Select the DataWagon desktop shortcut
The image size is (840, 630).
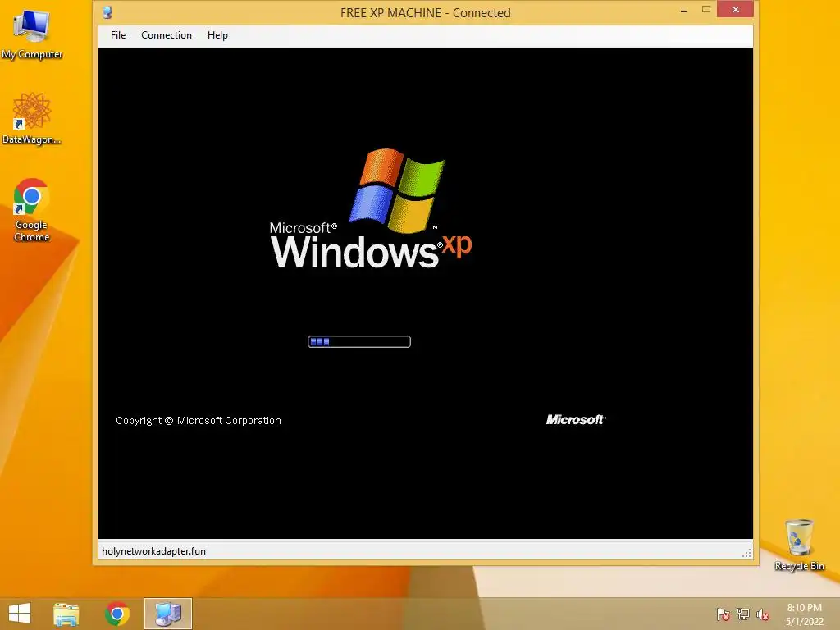tap(32, 118)
